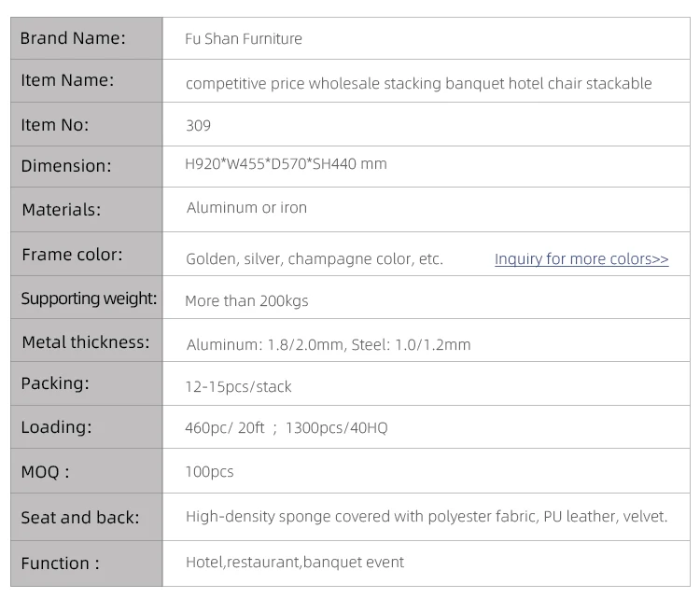Select the 'Aluminum or iron' value
The width and height of the screenshot is (700, 598).
point(247,207)
